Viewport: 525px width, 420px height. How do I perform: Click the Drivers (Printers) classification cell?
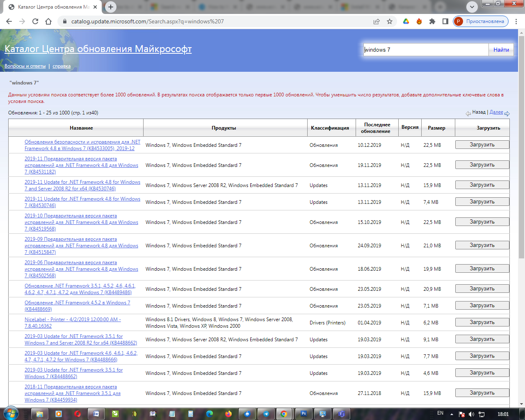click(327, 323)
